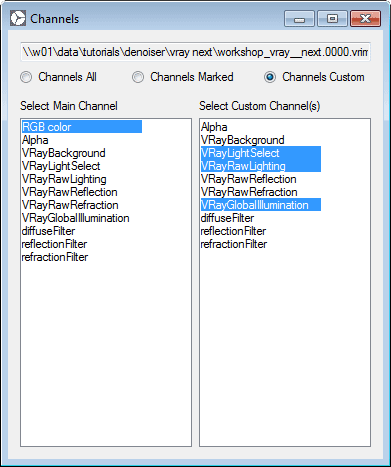391x467 pixels.
Task: Pick VRayRawReflection in Custom Channel(s) list
Action: 248,179
